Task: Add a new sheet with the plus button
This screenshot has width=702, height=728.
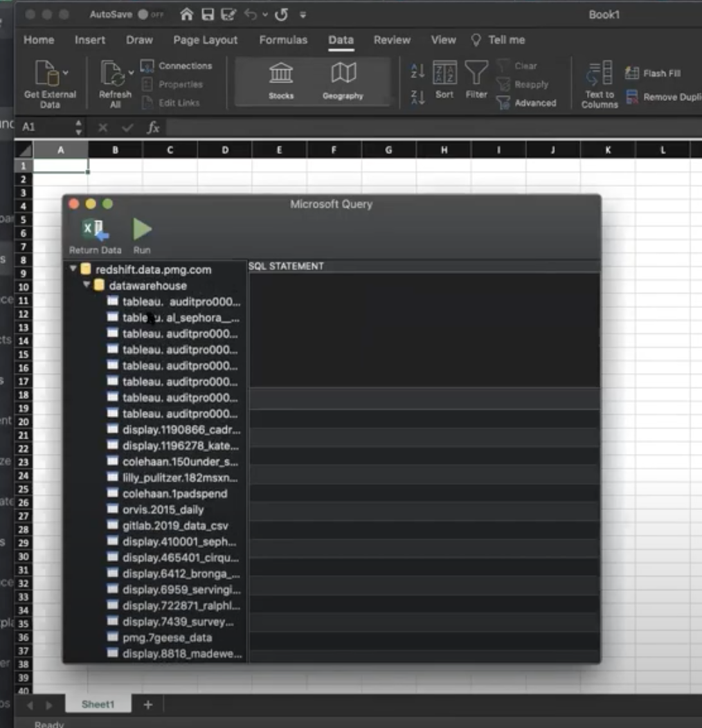Action: (x=147, y=704)
